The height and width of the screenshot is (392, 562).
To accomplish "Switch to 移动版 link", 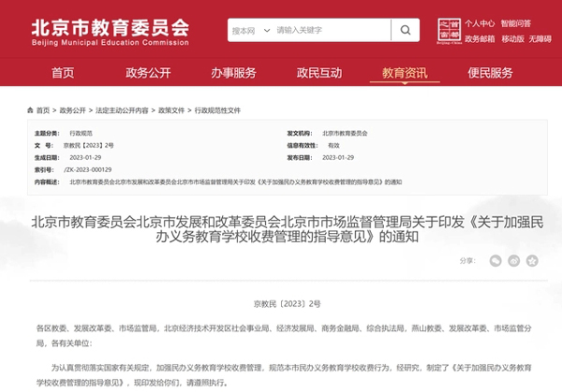I will [512, 39].
